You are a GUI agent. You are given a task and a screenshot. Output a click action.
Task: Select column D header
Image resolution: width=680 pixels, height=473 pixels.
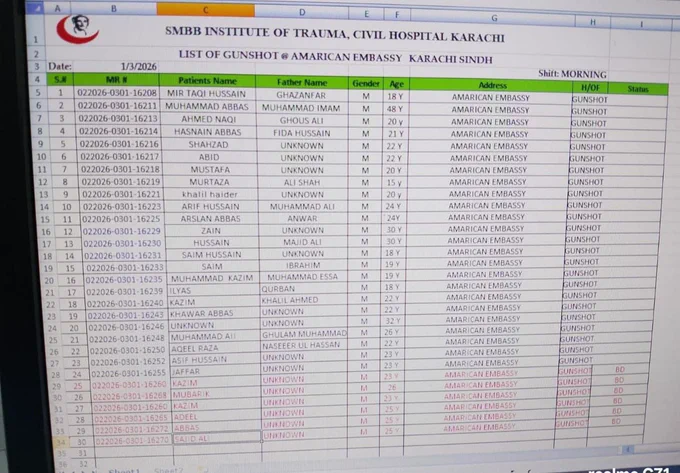pos(302,12)
